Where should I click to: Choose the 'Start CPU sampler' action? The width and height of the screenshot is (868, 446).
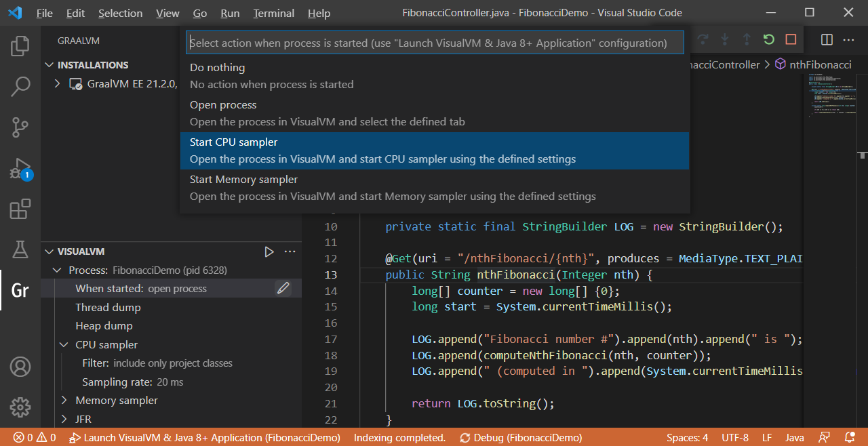435,150
